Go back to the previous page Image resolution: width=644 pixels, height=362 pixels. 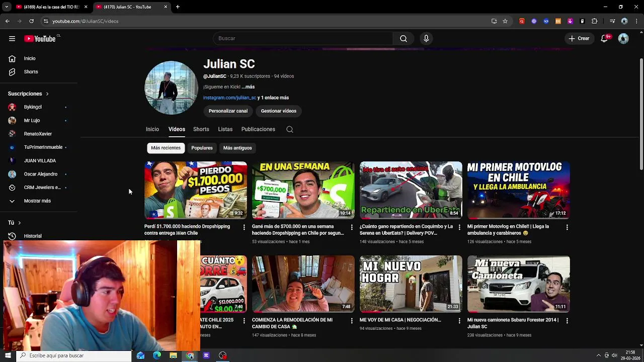8,21
